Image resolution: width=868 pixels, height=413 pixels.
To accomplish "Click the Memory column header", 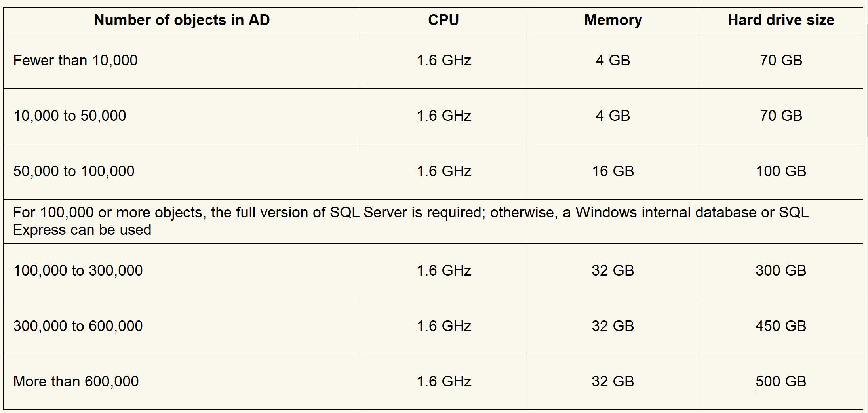I will tap(613, 20).
